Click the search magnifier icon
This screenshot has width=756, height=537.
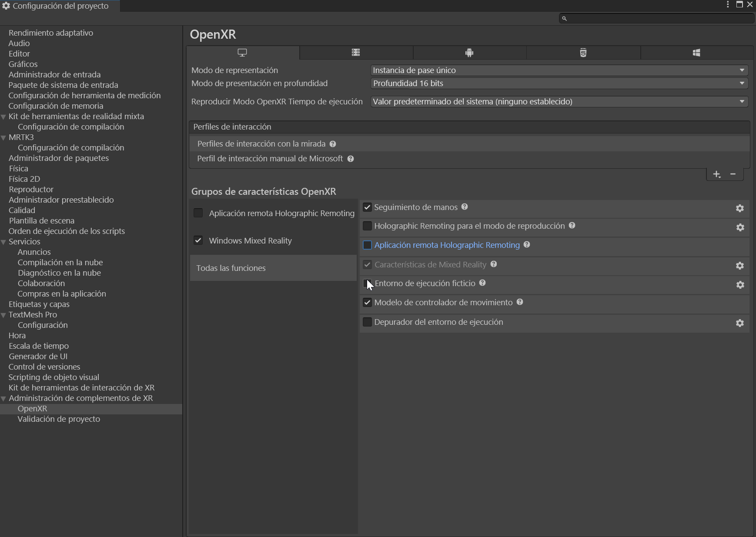pos(564,18)
